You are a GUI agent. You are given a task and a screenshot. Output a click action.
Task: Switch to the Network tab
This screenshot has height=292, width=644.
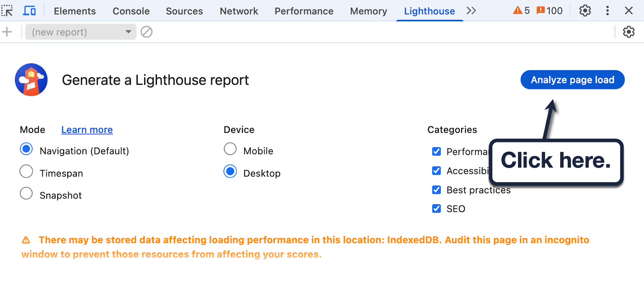(239, 11)
